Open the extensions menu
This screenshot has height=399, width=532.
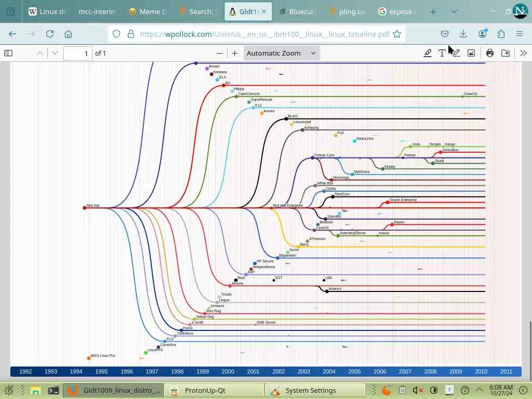[x=501, y=34]
